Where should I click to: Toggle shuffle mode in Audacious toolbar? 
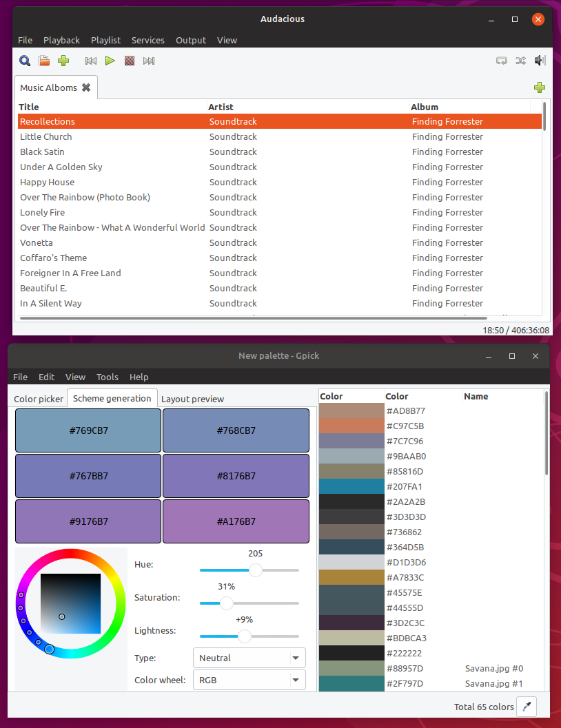(x=520, y=61)
